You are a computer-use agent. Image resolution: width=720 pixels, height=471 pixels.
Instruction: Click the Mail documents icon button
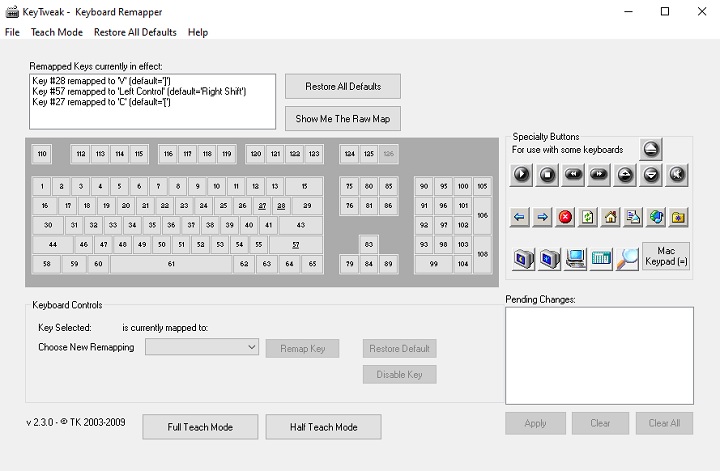[x=633, y=217]
